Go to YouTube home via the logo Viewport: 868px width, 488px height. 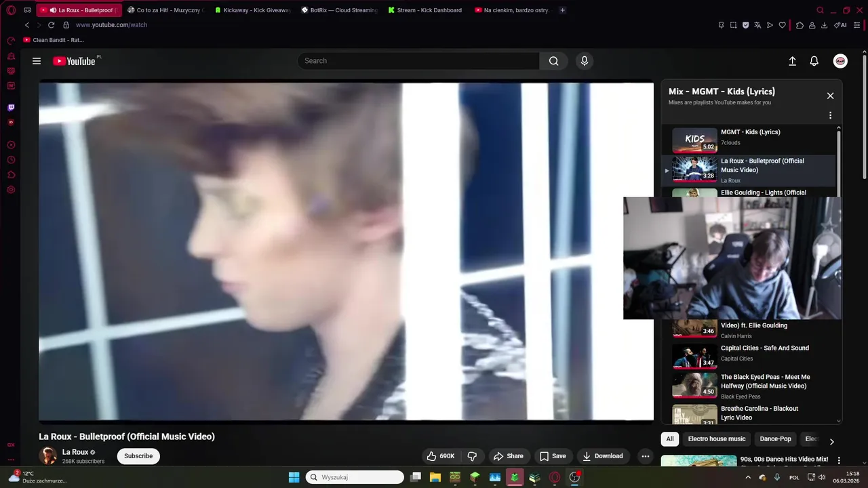75,61
